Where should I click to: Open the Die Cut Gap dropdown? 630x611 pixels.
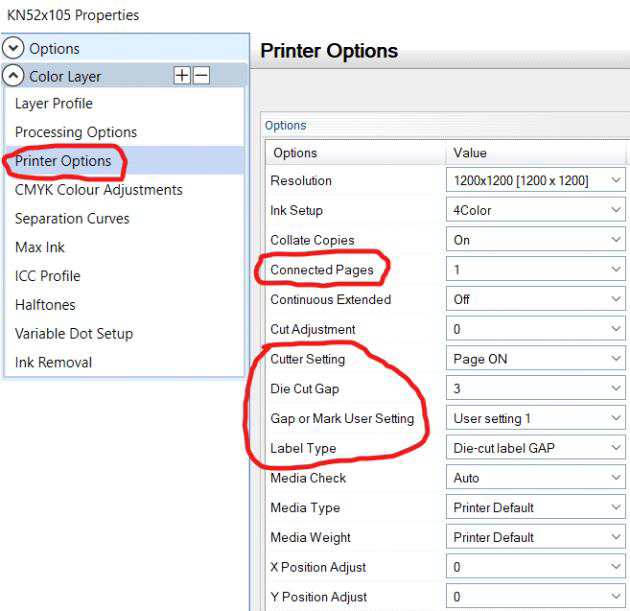click(x=536, y=388)
